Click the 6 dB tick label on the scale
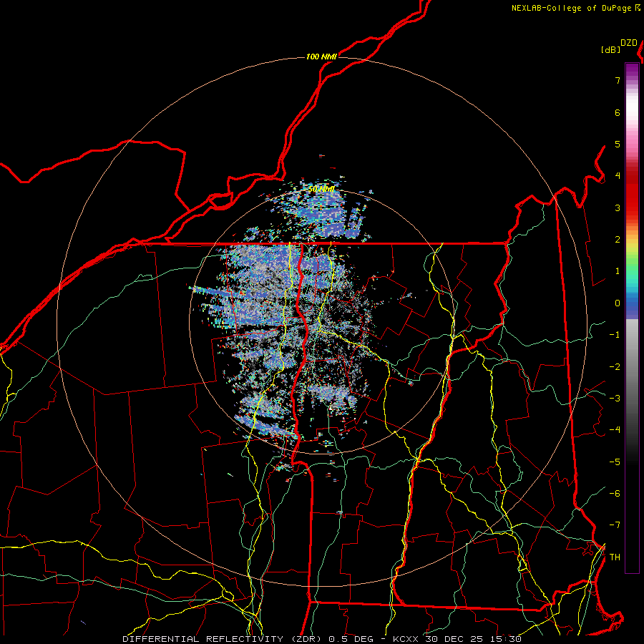This screenshot has width=644, height=644. [x=618, y=112]
